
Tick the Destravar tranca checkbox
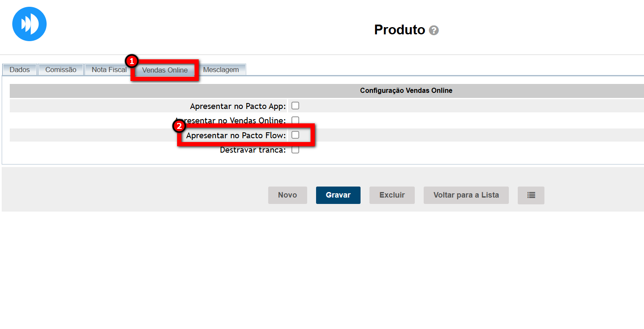pyautogui.click(x=295, y=150)
